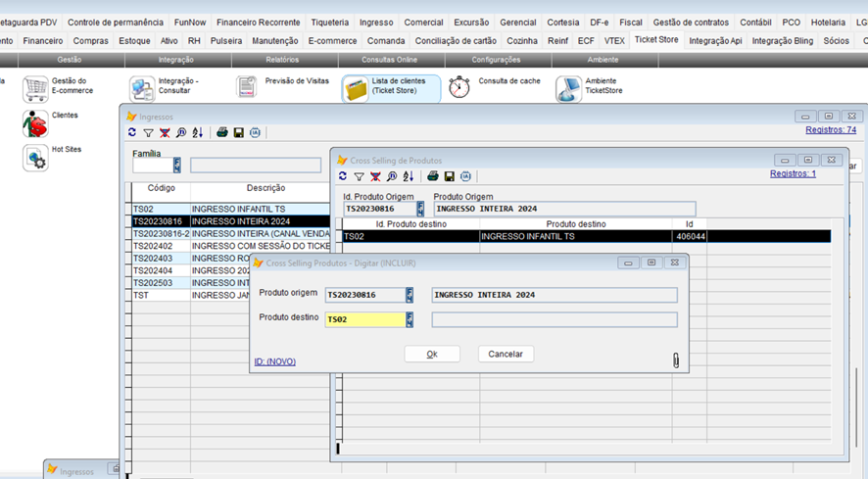The height and width of the screenshot is (479, 868).
Task: Click save icon in Ingressos toolbar
Action: coord(238,132)
